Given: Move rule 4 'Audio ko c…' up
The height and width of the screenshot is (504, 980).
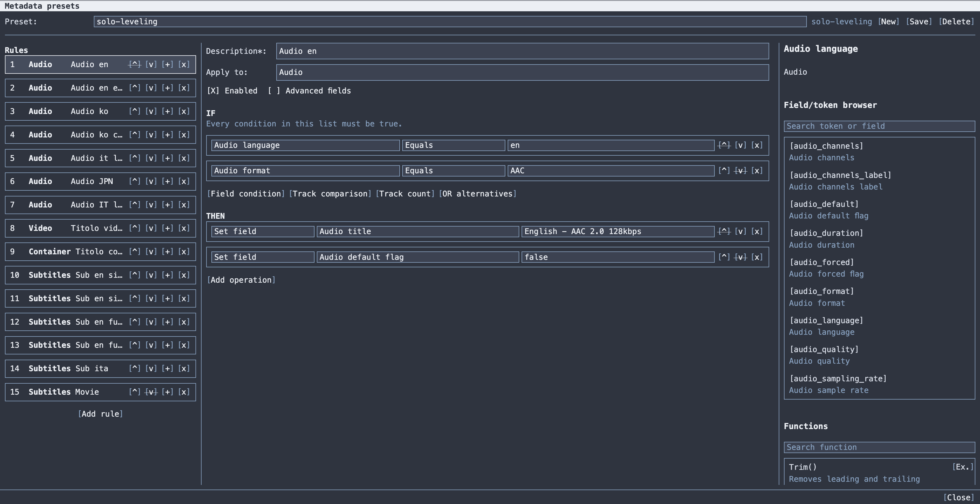Looking at the screenshot, I should (x=135, y=135).
